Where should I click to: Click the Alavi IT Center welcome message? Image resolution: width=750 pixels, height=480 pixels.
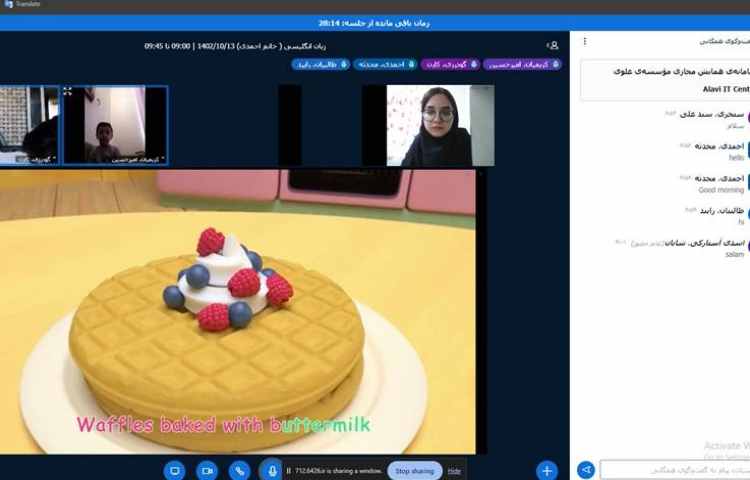pos(664,80)
